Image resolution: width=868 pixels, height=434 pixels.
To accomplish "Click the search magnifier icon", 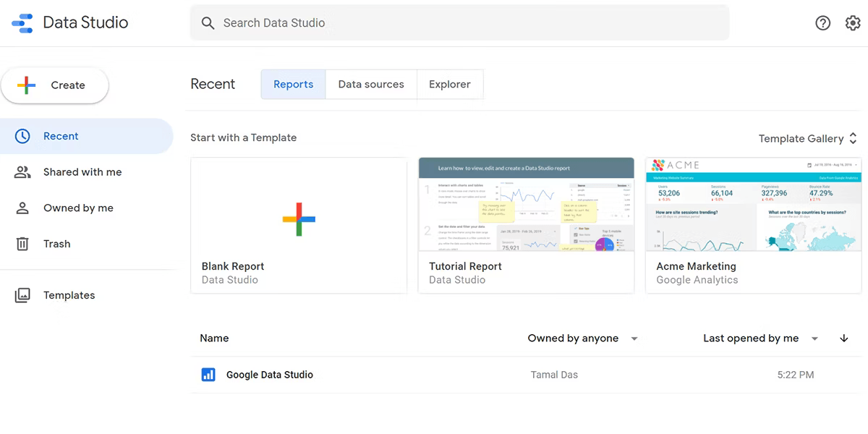I will [208, 23].
